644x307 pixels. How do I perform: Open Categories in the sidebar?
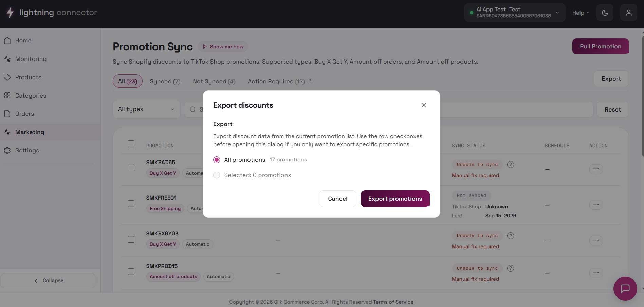click(x=50, y=96)
